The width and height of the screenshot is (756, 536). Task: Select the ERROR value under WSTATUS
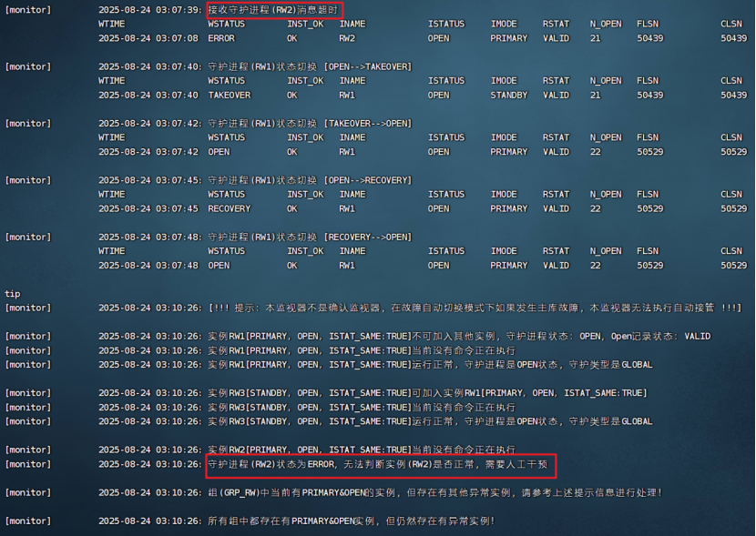[221, 38]
